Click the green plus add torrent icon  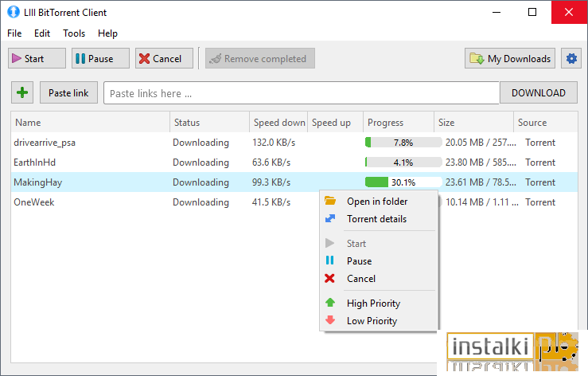click(x=22, y=92)
